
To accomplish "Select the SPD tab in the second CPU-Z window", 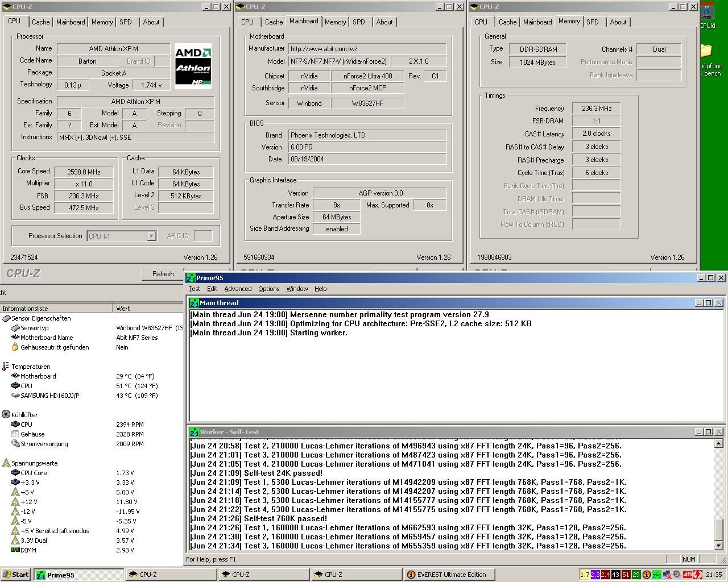I will click(359, 22).
